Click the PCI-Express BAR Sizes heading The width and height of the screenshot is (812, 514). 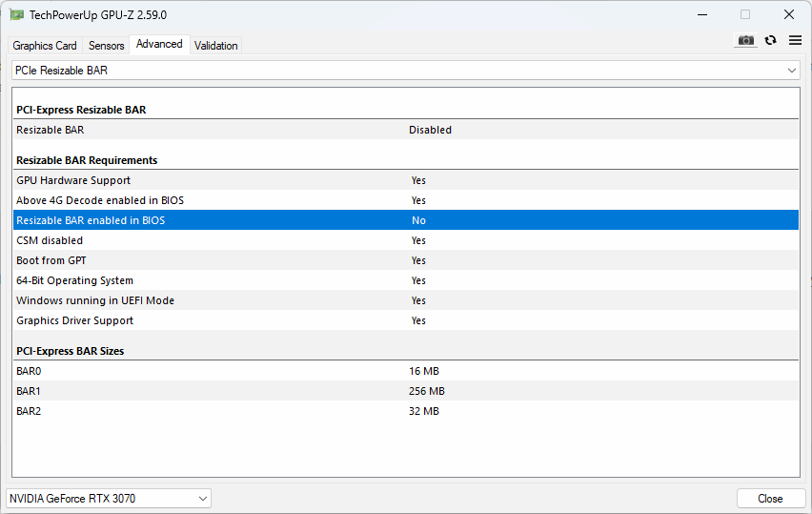tap(70, 351)
